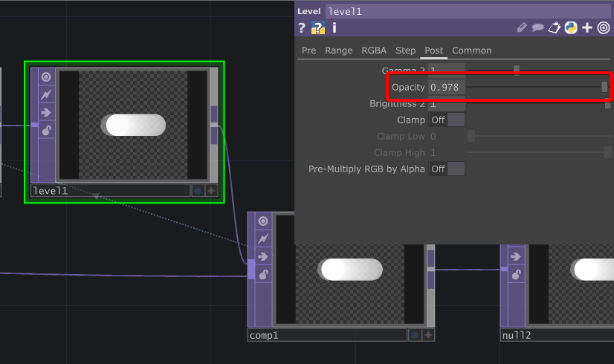Expand the Clamp High parameter label

399,152
